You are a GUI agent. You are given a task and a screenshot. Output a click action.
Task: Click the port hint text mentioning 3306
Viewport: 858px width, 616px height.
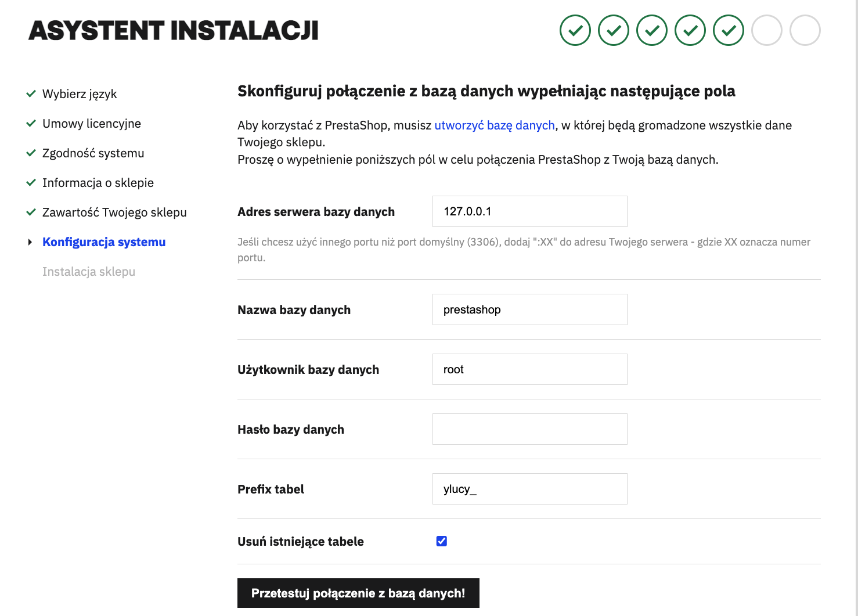(524, 250)
